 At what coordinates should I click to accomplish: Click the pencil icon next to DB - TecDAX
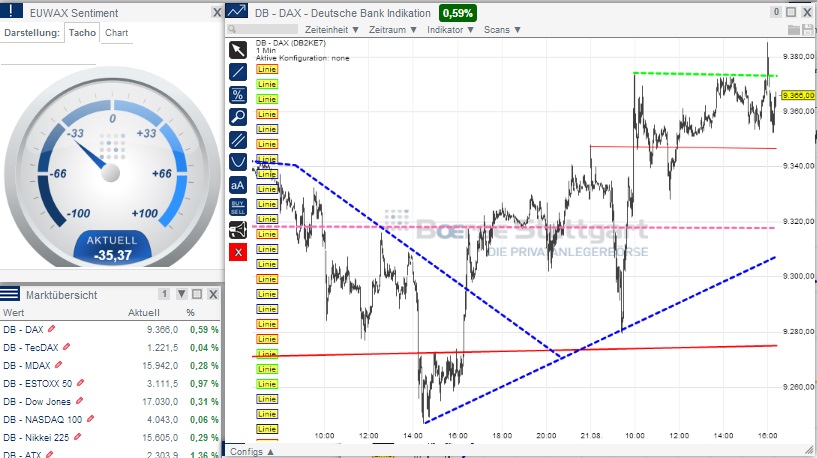[66, 346]
